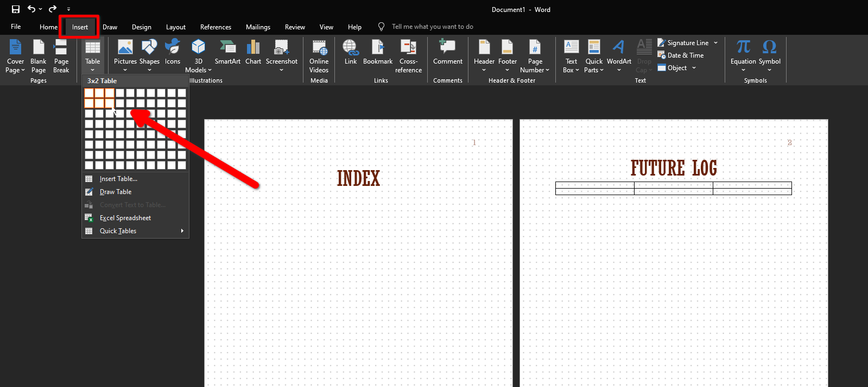The height and width of the screenshot is (387, 868).
Task: Open Quick Parts
Action: (594, 56)
